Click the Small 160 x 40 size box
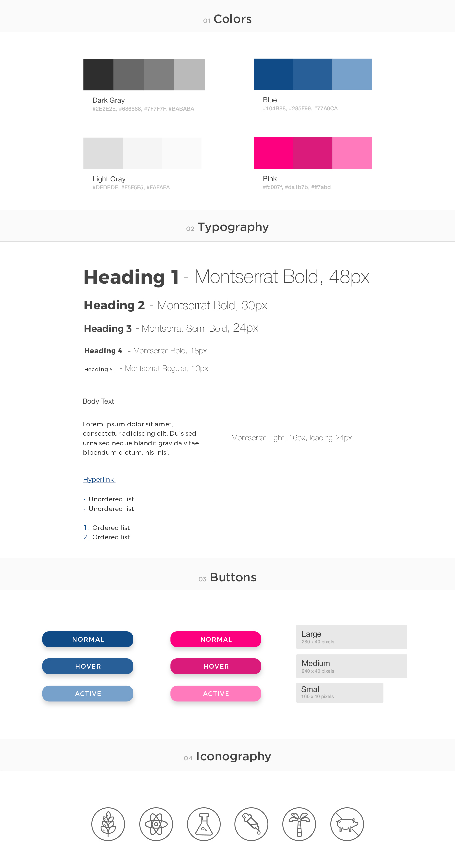Viewport: 455px width, 868px height. click(339, 692)
